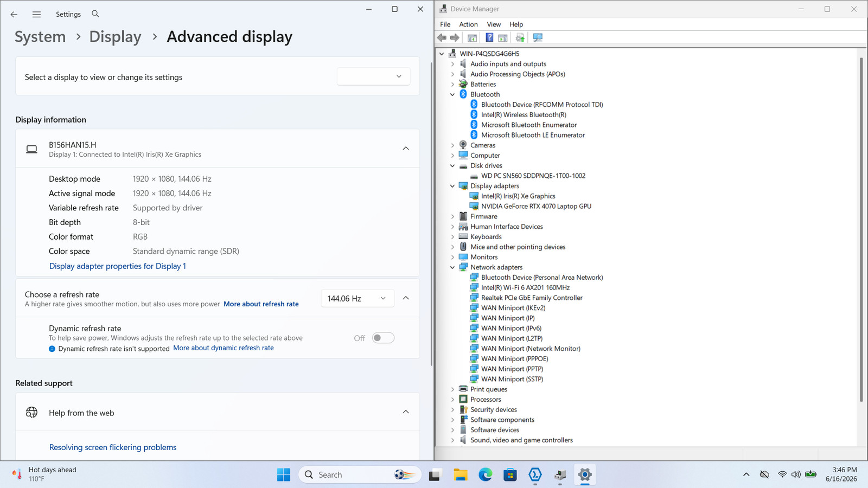
Task: Click More about refresh rate link
Action: pyautogui.click(x=261, y=304)
